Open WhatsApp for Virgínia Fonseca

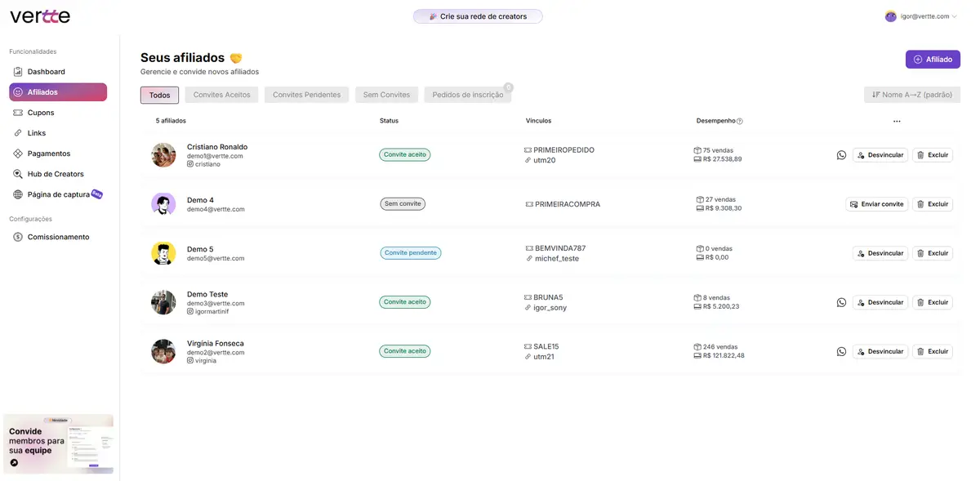[840, 350]
